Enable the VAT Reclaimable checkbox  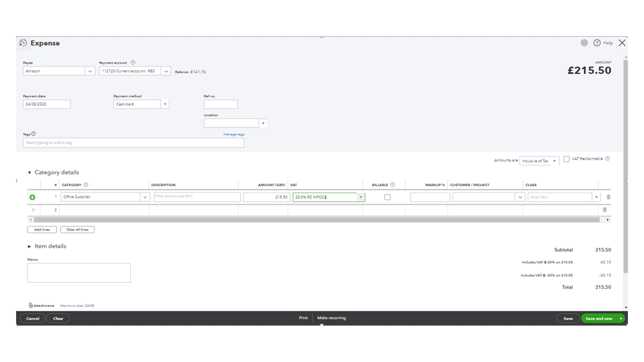pos(567,159)
